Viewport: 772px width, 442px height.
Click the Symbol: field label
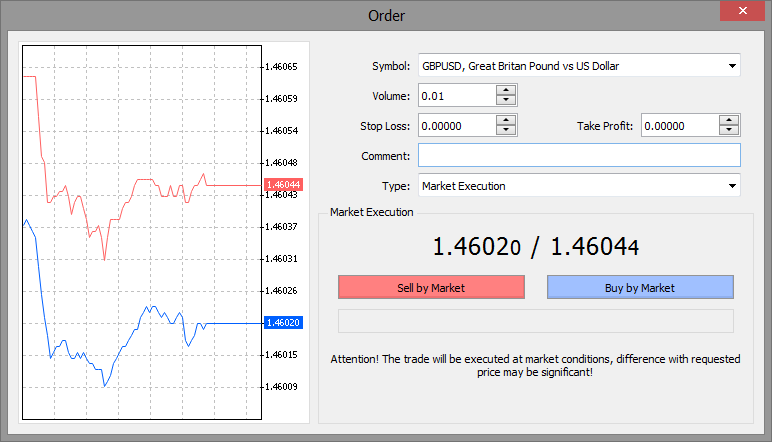(x=391, y=66)
